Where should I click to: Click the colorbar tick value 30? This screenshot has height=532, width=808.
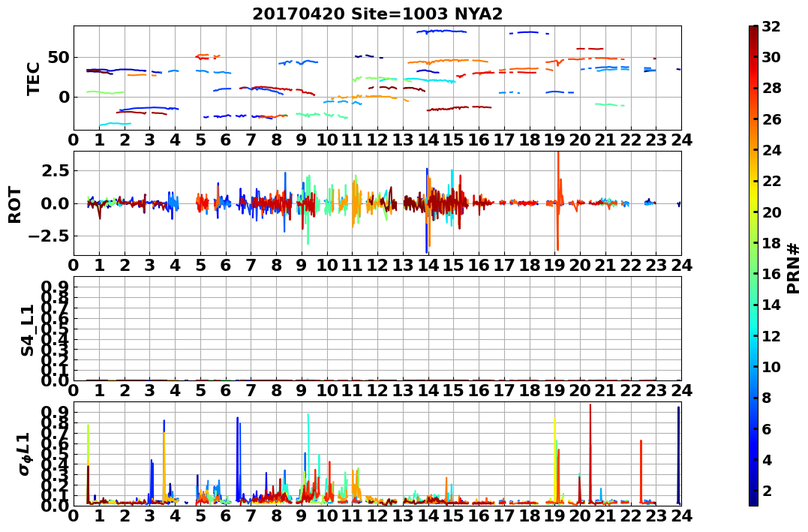coord(771,57)
